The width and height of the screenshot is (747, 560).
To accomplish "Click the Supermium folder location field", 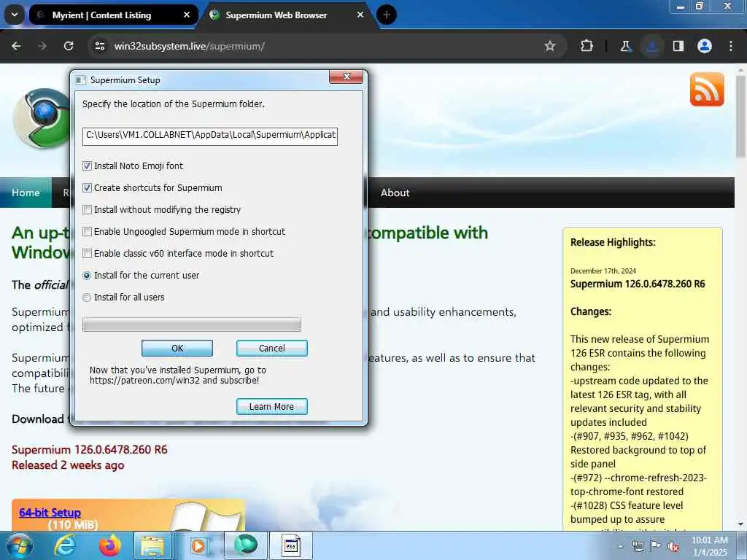I will pos(209,136).
